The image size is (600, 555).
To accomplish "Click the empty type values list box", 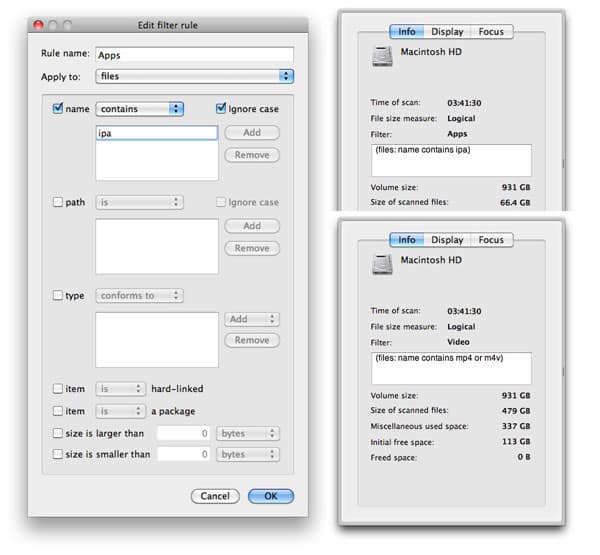I will click(x=157, y=340).
